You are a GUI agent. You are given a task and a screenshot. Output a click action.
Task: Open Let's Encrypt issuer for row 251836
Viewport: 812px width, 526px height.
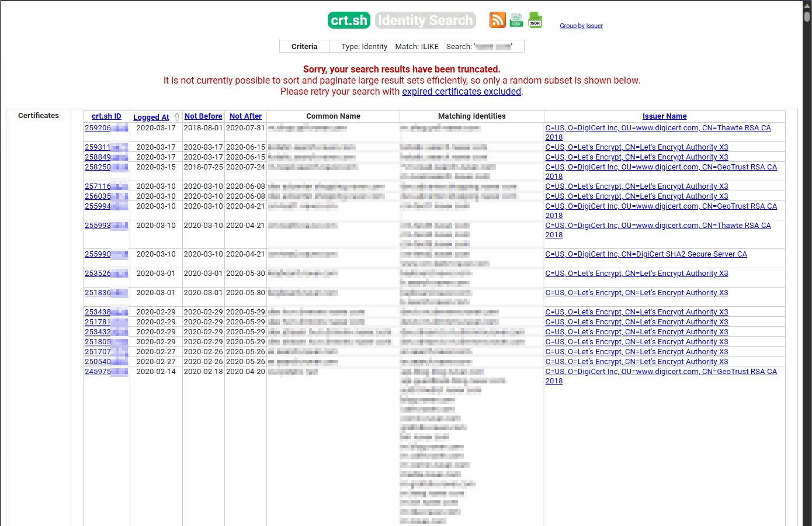coord(637,293)
